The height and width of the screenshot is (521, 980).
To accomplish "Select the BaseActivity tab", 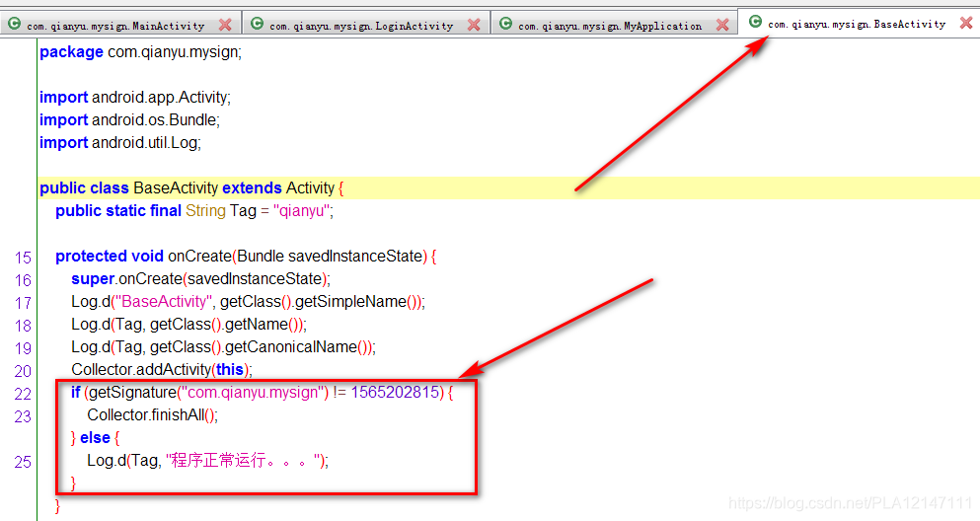I will pos(857,24).
